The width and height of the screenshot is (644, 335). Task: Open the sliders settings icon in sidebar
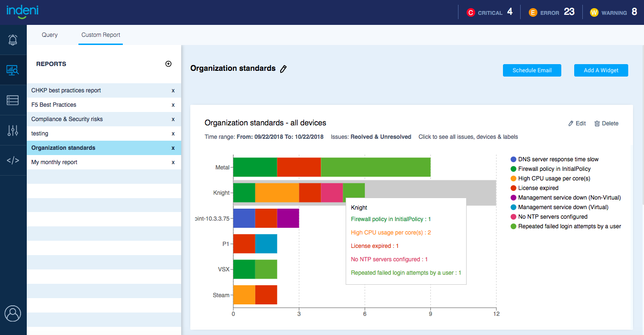pos(13,130)
